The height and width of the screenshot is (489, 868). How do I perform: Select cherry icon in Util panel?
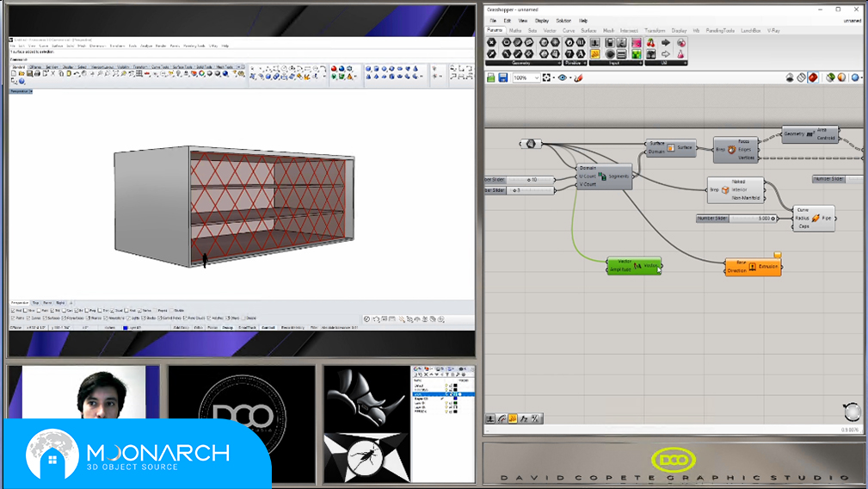(651, 43)
